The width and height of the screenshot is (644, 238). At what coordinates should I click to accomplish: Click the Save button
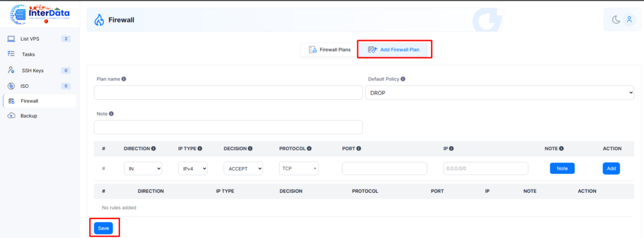(x=104, y=228)
